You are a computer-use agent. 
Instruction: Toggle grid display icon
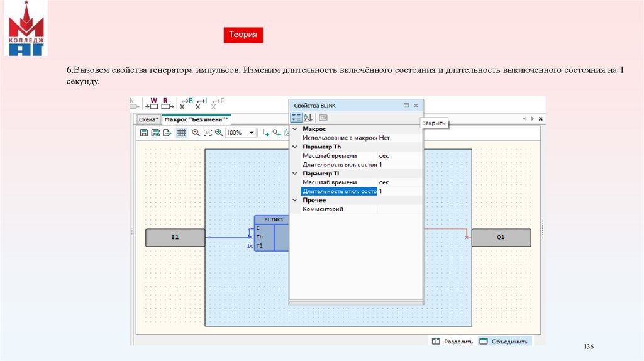point(182,133)
